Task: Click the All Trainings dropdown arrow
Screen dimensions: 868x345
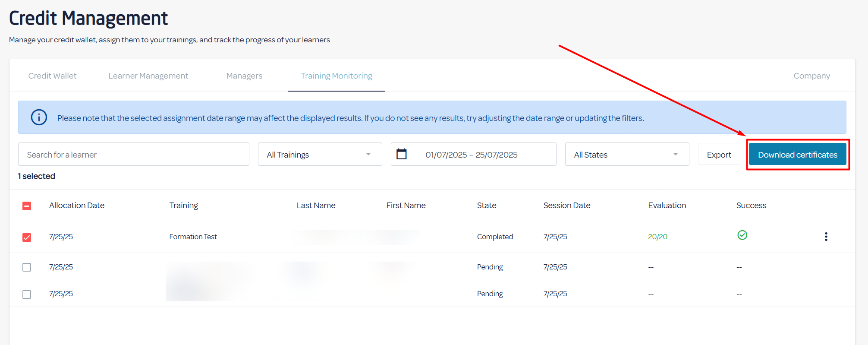Action: pyautogui.click(x=368, y=155)
